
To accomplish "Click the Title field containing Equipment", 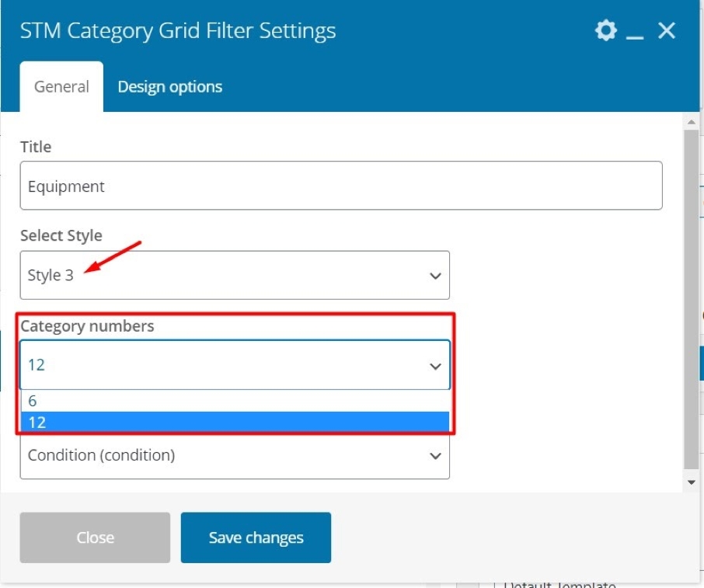I will [x=341, y=186].
